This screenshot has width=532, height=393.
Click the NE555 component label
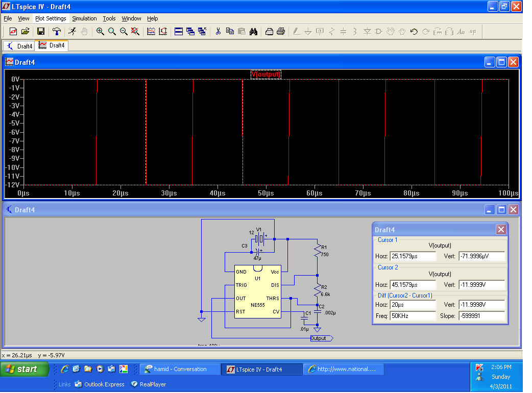[x=257, y=305]
